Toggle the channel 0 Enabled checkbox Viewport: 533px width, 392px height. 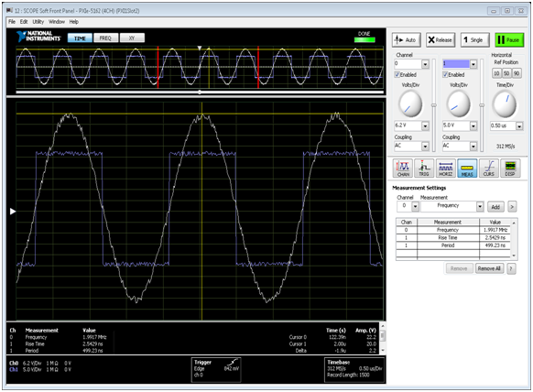coord(397,74)
